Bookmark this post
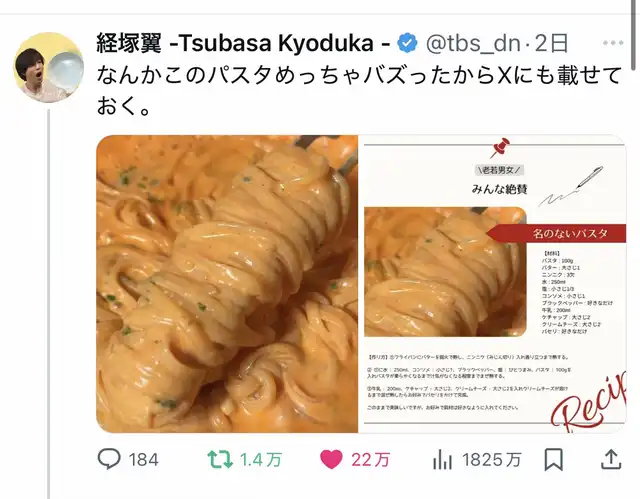The width and height of the screenshot is (640, 499). click(x=554, y=459)
